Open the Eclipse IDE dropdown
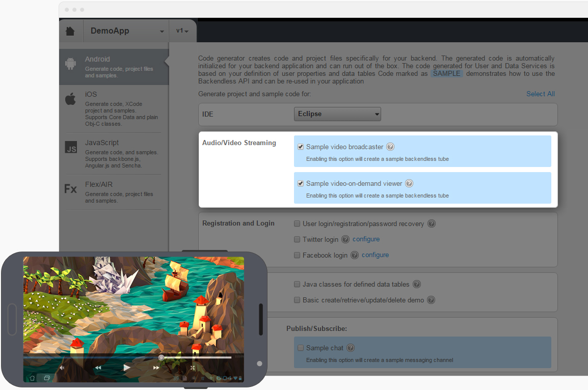Viewport: 588px width, 390px height. click(337, 114)
